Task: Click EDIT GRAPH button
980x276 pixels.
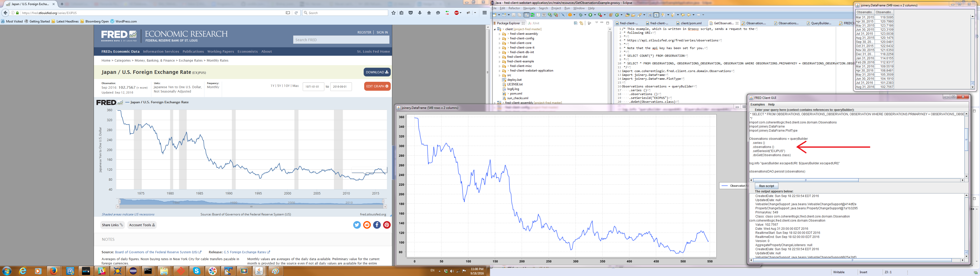Action: (377, 86)
